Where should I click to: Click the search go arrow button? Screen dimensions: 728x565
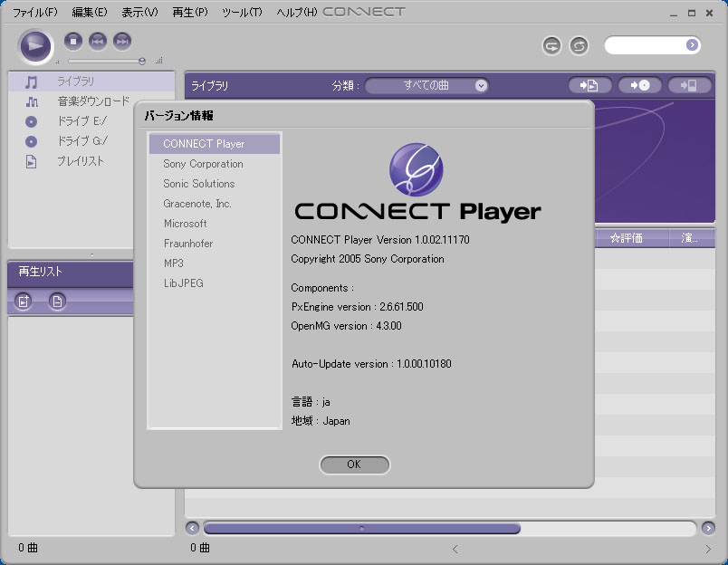click(x=692, y=45)
